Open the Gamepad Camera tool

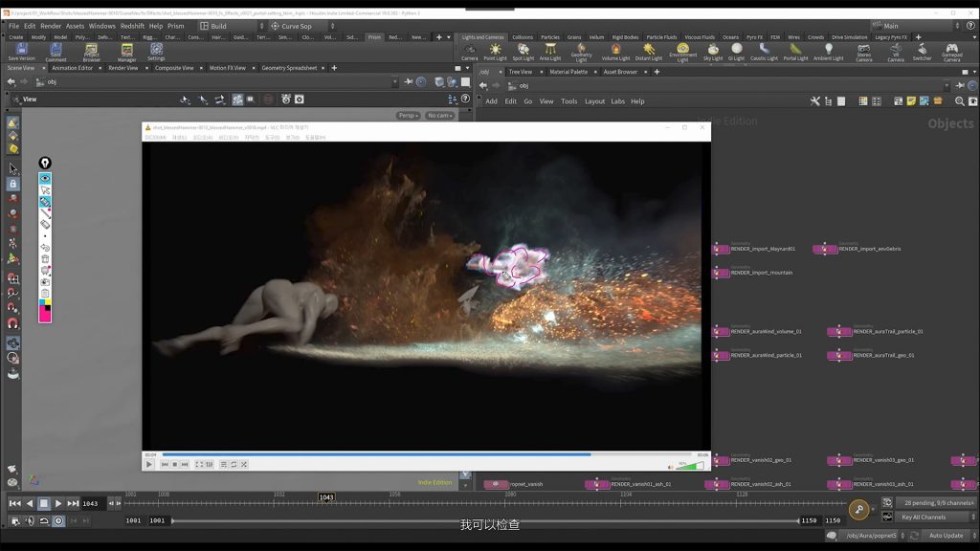pyautogui.click(x=951, y=52)
